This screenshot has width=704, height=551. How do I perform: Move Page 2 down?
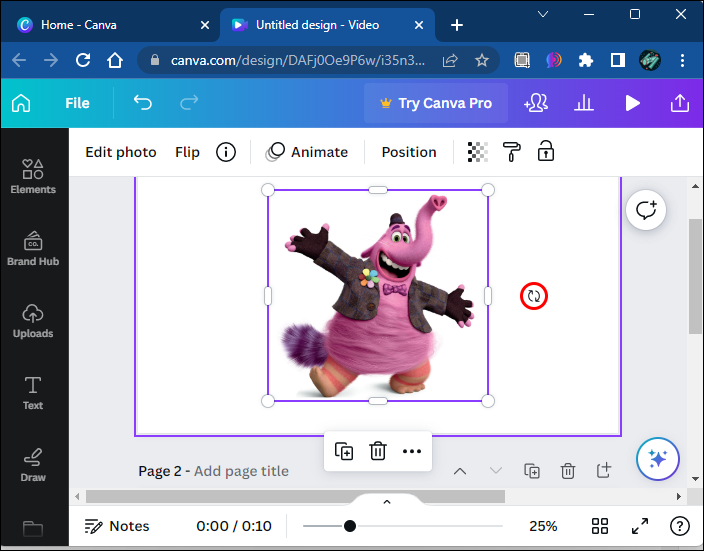[496, 471]
